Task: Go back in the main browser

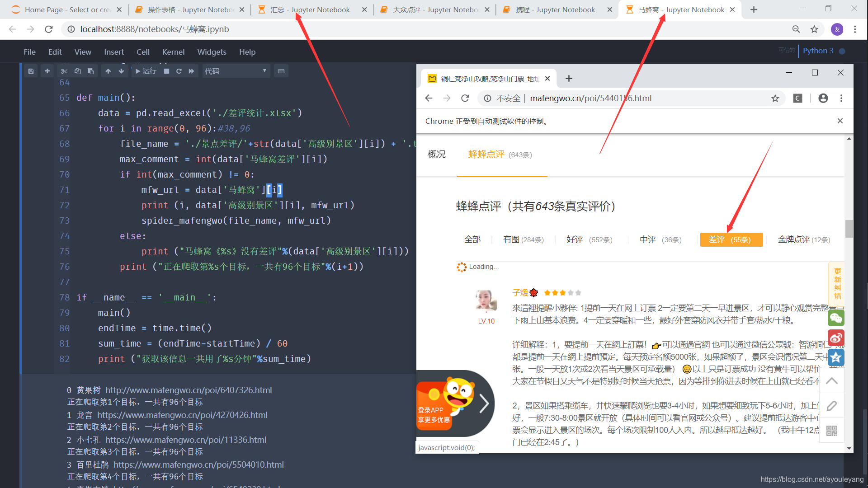Action: point(13,29)
